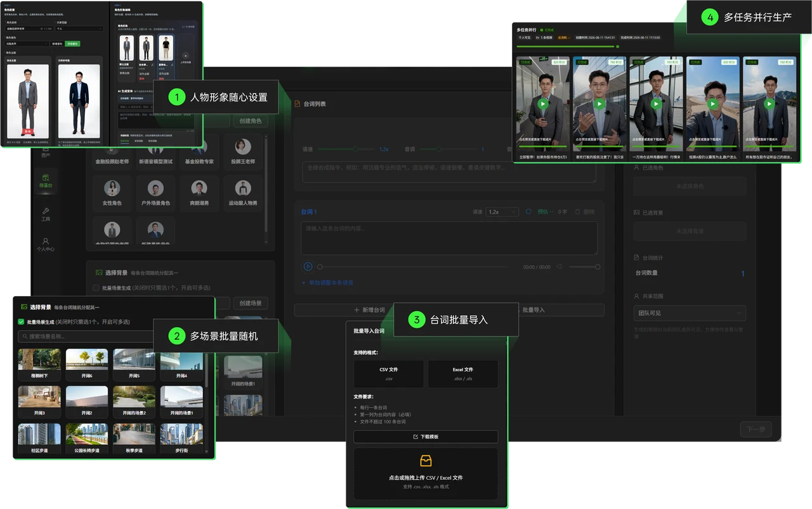Image resolution: width=812 pixels, height=509 pixels.
Task: Play the video captioned 短期A股仍以震荡为主
Action: coord(712,103)
